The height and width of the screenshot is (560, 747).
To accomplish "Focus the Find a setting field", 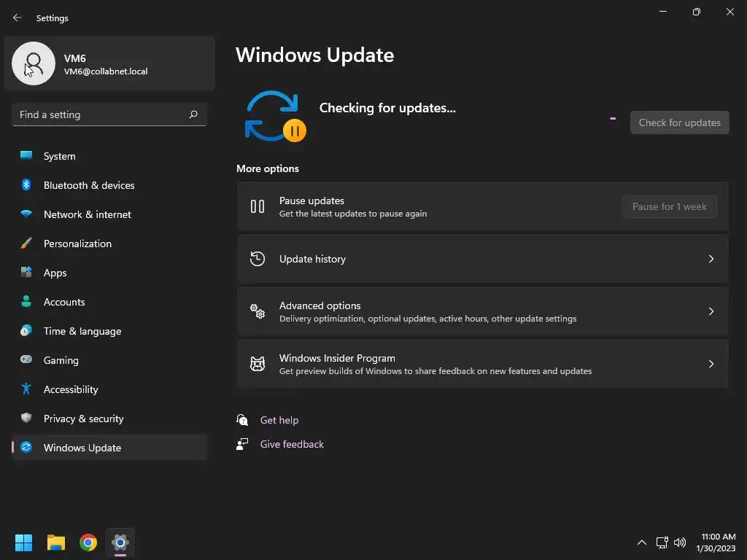I will point(109,114).
